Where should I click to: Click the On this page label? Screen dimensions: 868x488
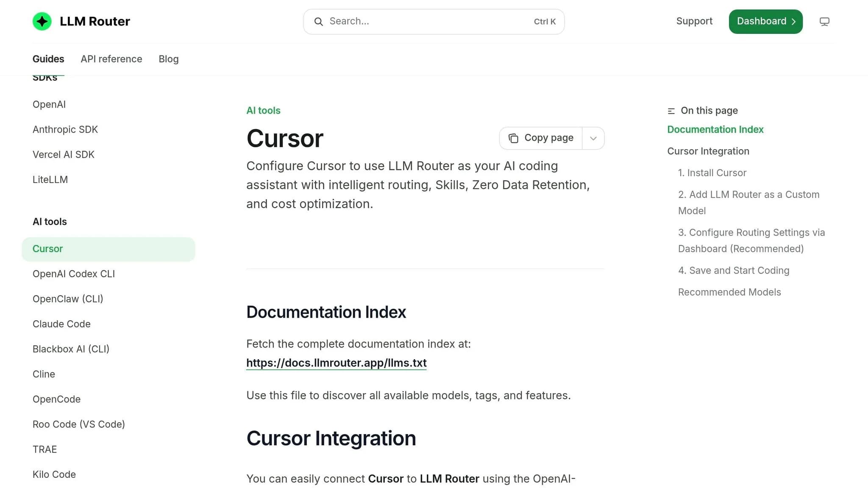tap(709, 111)
